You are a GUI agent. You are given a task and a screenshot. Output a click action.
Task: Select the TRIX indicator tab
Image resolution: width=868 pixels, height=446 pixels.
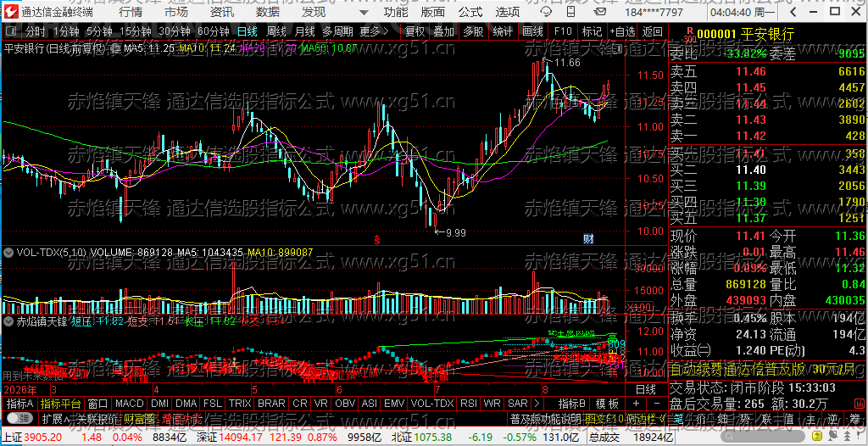pyautogui.click(x=240, y=404)
